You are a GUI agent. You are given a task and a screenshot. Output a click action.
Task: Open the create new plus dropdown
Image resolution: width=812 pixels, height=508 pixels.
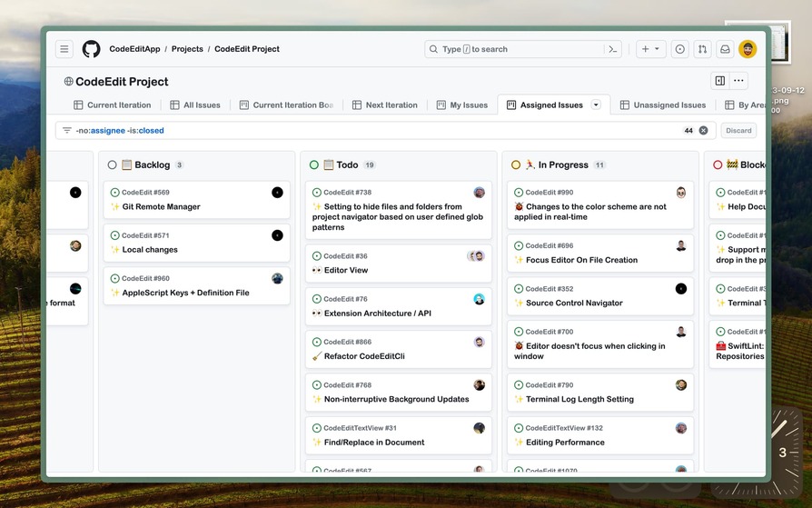pyautogui.click(x=651, y=49)
